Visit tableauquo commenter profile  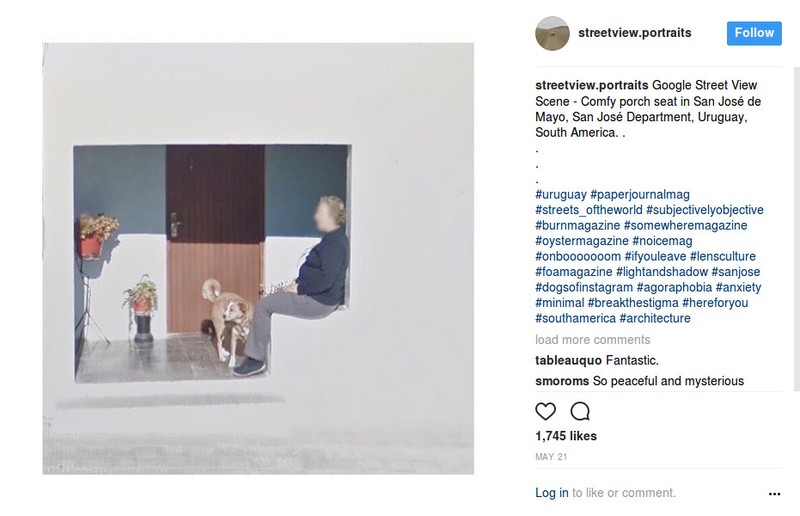click(568, 360)
